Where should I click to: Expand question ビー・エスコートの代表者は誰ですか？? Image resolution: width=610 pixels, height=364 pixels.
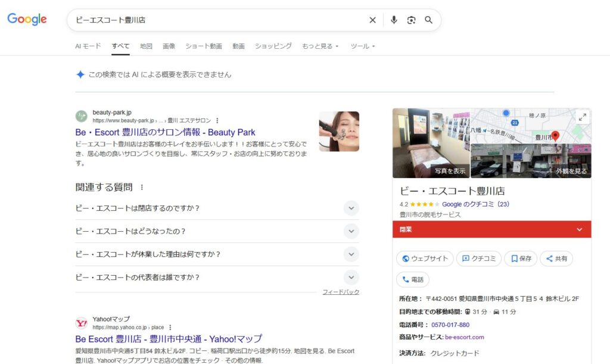tap(351, 277)
